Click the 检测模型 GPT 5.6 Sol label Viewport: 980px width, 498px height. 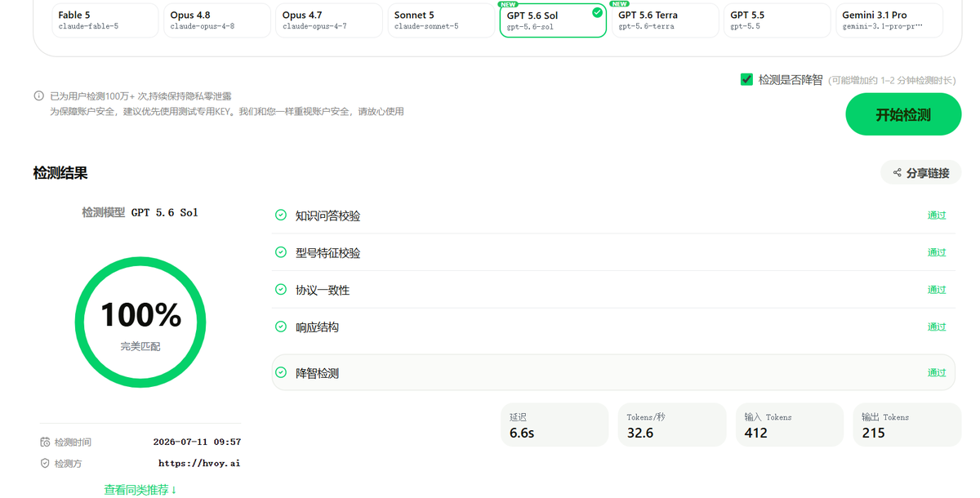(x=140, y=212)
